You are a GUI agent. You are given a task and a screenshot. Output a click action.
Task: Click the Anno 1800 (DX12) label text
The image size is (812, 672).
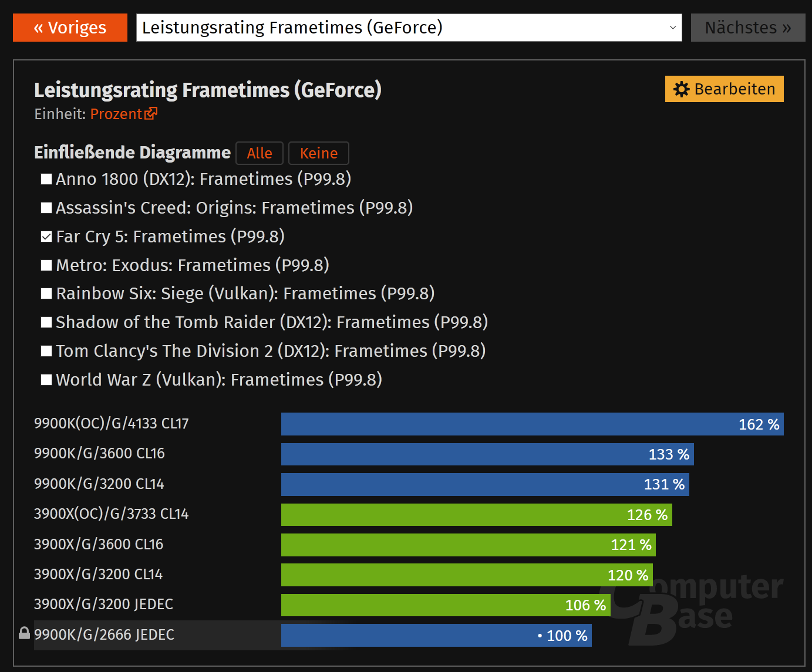(x=203, y=179)
